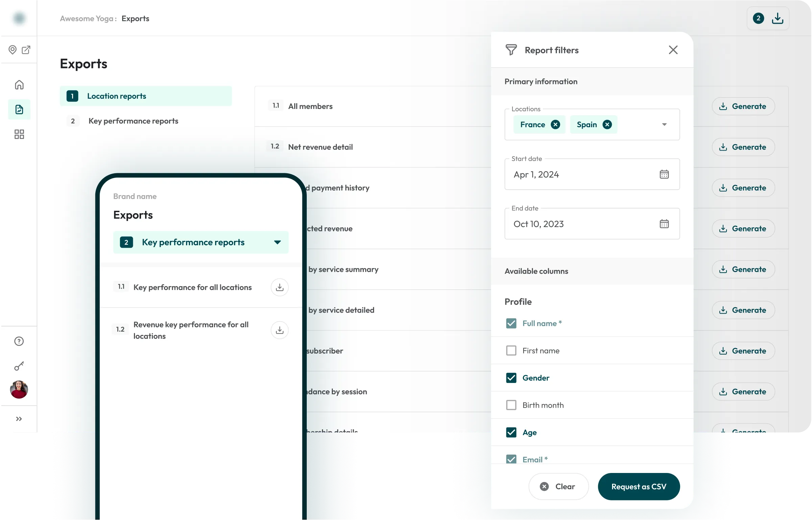Select the Home icon in the sidebar
Viewport: 812px width, 520px height.
coord(19,84)
